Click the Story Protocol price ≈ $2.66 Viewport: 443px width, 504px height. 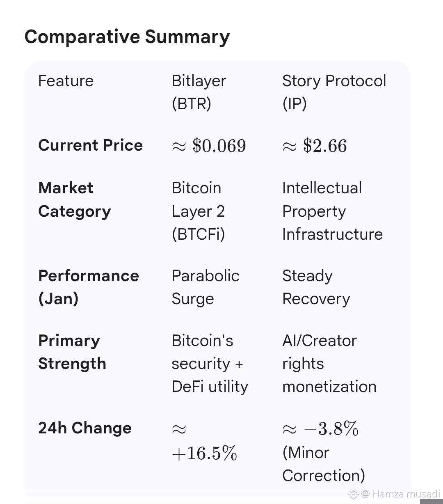(315, 146)
